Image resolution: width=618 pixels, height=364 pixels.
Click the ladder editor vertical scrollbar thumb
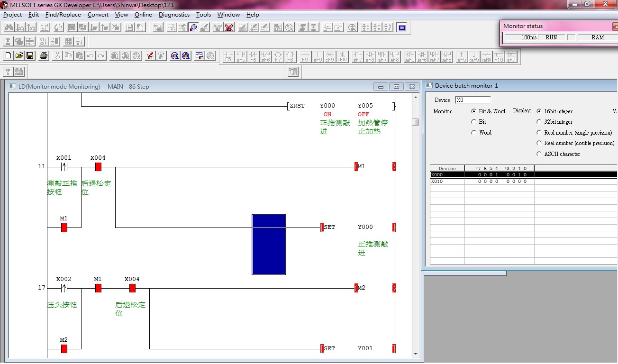(x=415, y=122)
